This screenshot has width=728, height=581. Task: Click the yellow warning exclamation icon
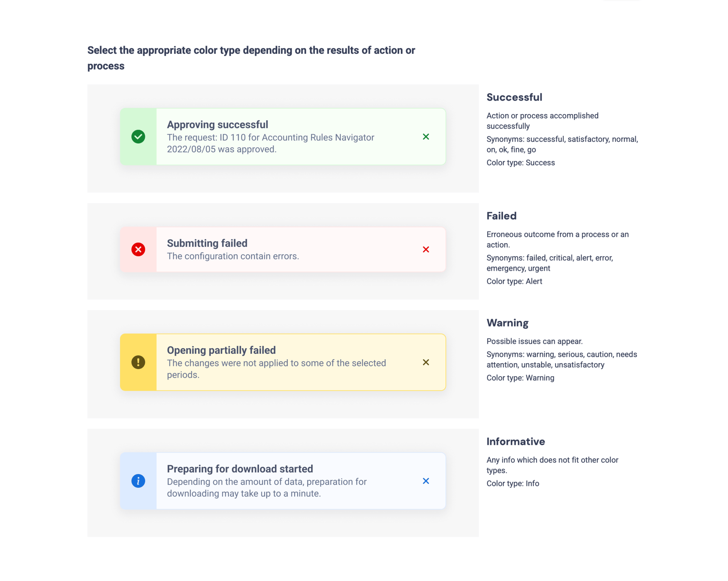click(x=138, y=362)
